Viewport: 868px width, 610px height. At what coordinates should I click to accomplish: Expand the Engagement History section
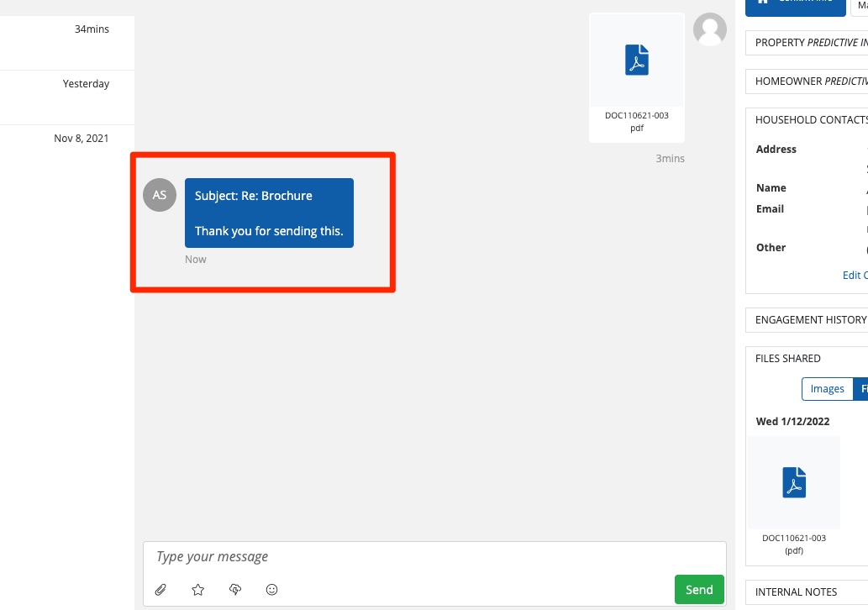coord(808,320)
